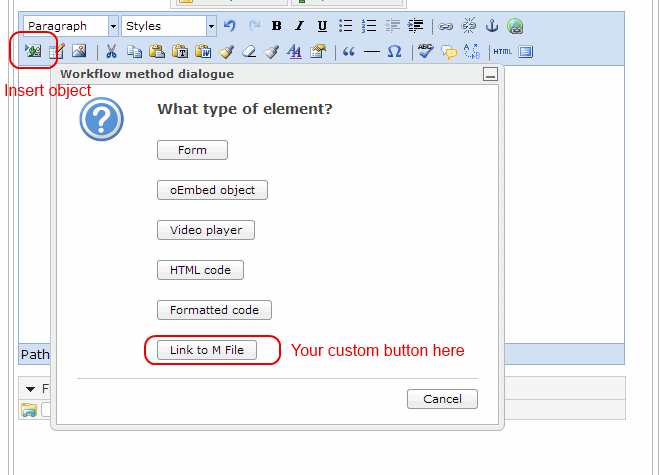The width and height of the screenshot is (659, 475).
Task: Click the Undo arrow icon
Action: click(x=231, y=26)
